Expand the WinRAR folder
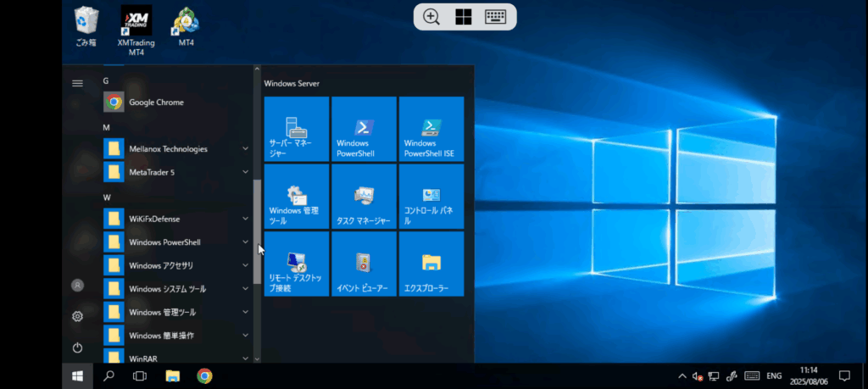Screen dimensions: 868x389 [145, 358]
